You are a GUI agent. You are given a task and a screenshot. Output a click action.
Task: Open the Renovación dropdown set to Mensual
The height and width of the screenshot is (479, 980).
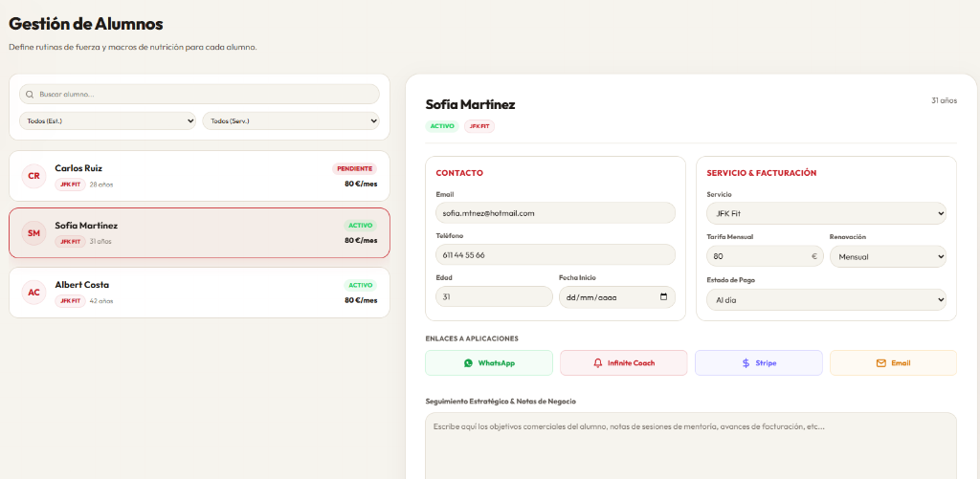click(887, 256)
